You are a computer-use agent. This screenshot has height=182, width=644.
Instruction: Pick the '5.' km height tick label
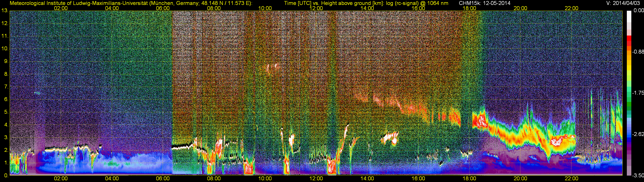click(x=6, y=112)
